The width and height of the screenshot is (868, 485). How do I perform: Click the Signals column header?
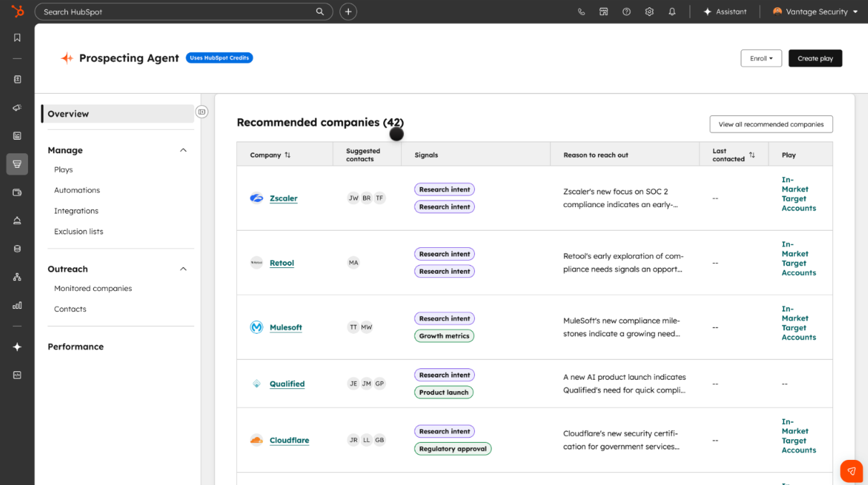click(x=426, y=155)
